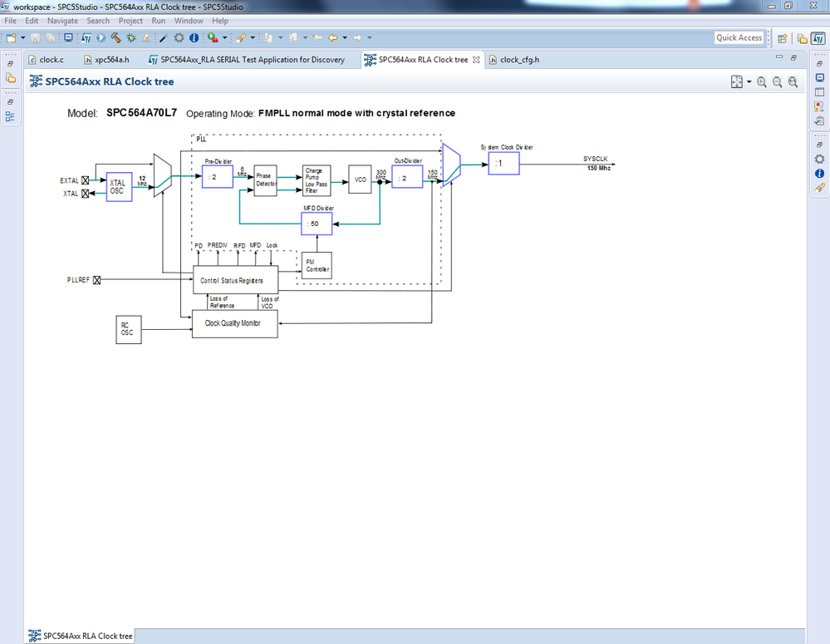Open the project explorer folder icon in left sidebar
Screen dimensions: 830x644
[11, 78]
